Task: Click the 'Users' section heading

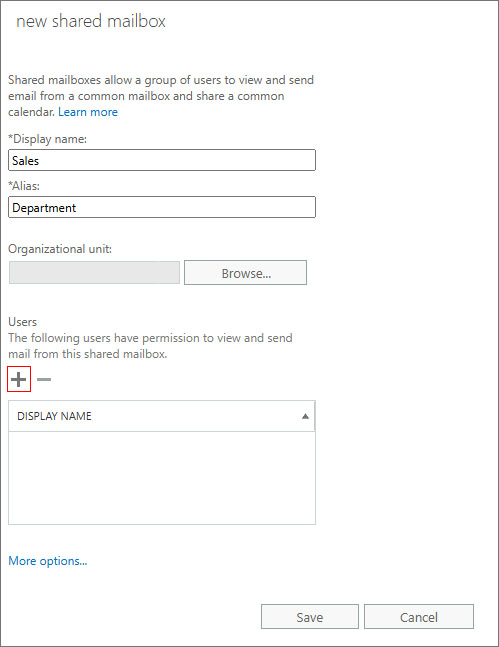Action: (x=23, y=321)
